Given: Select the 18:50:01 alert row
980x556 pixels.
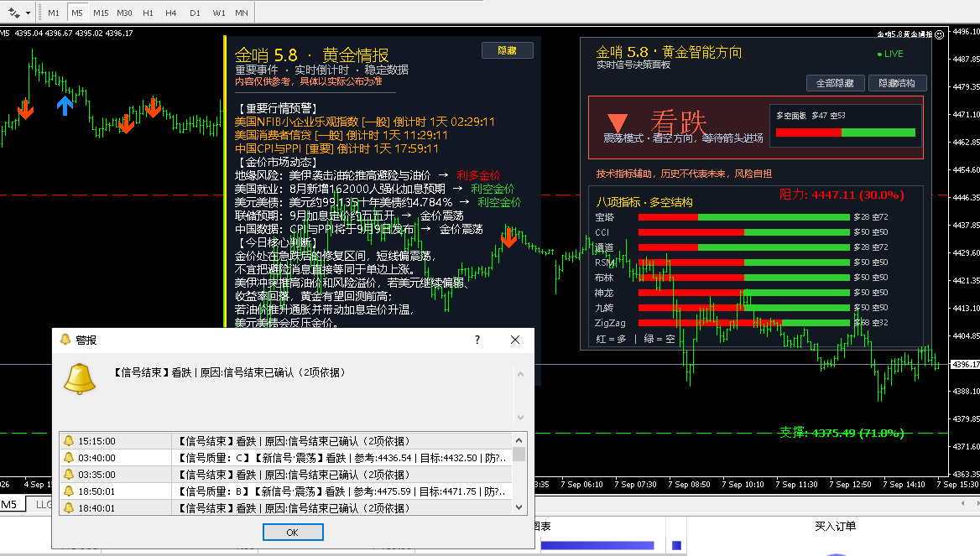Looking at the screenshot, I should click(286, 491).
